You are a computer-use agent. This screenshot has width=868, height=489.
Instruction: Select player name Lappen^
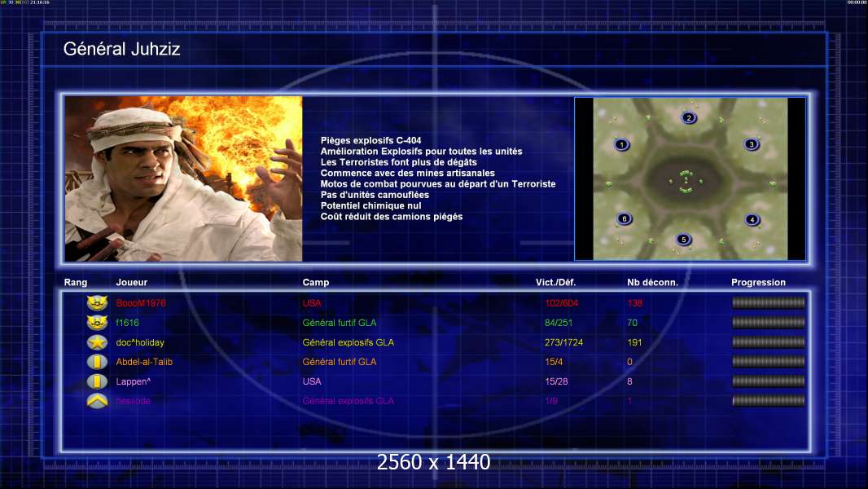(x=133, y=381)
